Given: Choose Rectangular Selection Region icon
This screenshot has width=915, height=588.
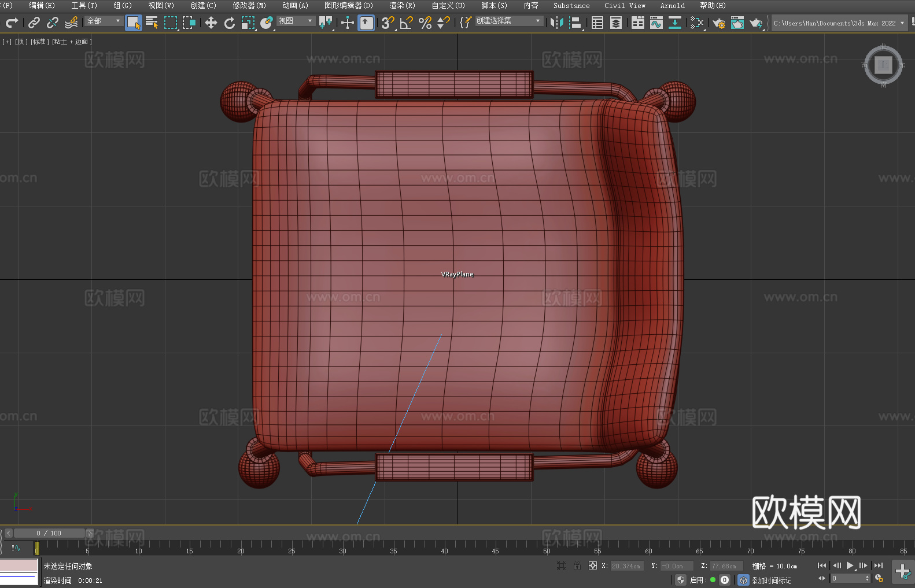Looking at the screenshot, I should [x=171, y=23].
